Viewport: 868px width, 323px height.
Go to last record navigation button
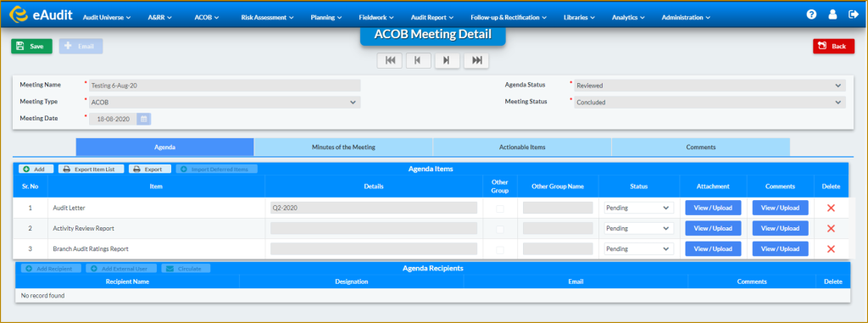pos(476,60)
